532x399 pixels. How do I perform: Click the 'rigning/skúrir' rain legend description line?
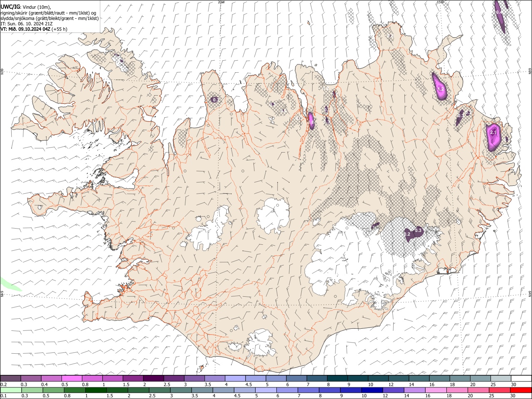[48, 13]
